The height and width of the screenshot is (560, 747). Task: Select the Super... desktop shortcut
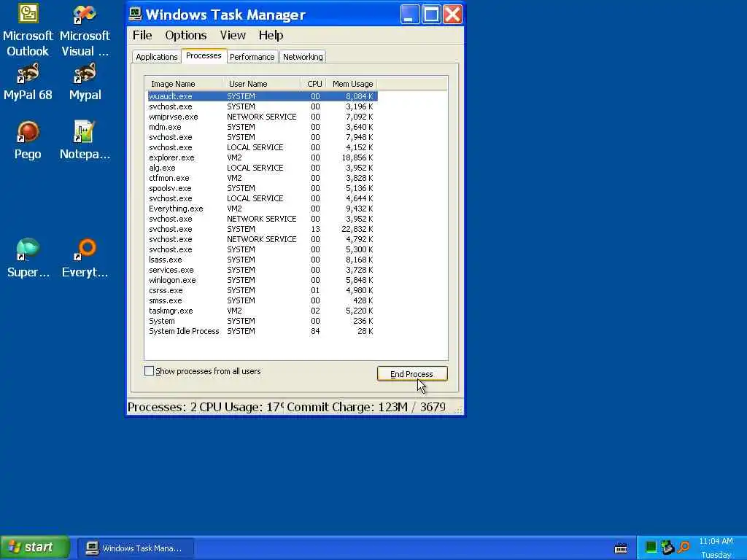pos(28,258)
